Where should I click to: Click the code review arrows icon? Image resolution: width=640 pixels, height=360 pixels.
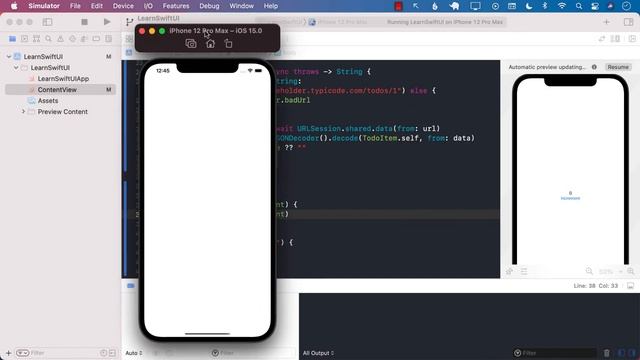pos(602,39)
